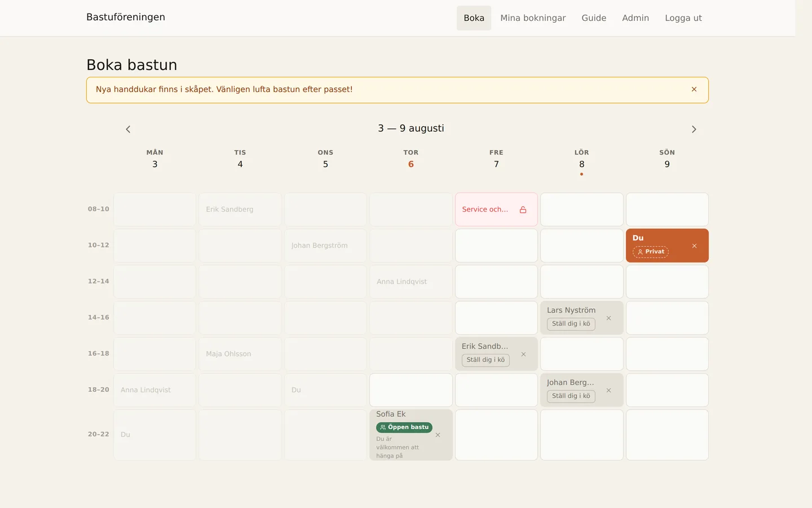This screenshot has height=508, width=812.
Task: Open Mina bokningar tab
Action: pyautogui.click(x=533, y=18)
